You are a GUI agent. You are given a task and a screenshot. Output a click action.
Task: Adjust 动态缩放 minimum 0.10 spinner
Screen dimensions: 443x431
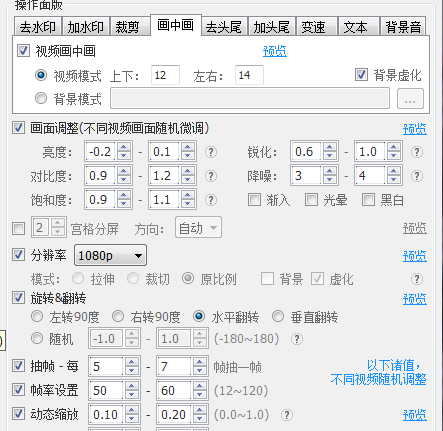pos(132,414)
